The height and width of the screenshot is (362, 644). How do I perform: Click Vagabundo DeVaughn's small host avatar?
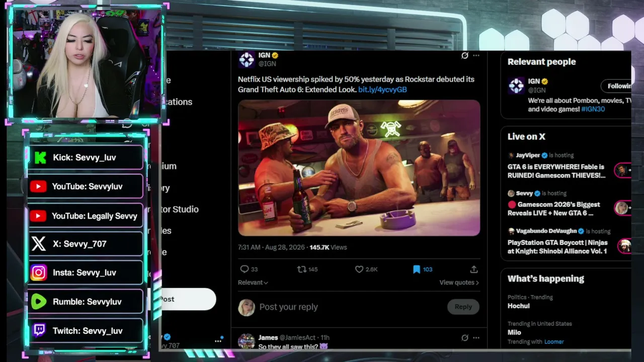point(511,231)
